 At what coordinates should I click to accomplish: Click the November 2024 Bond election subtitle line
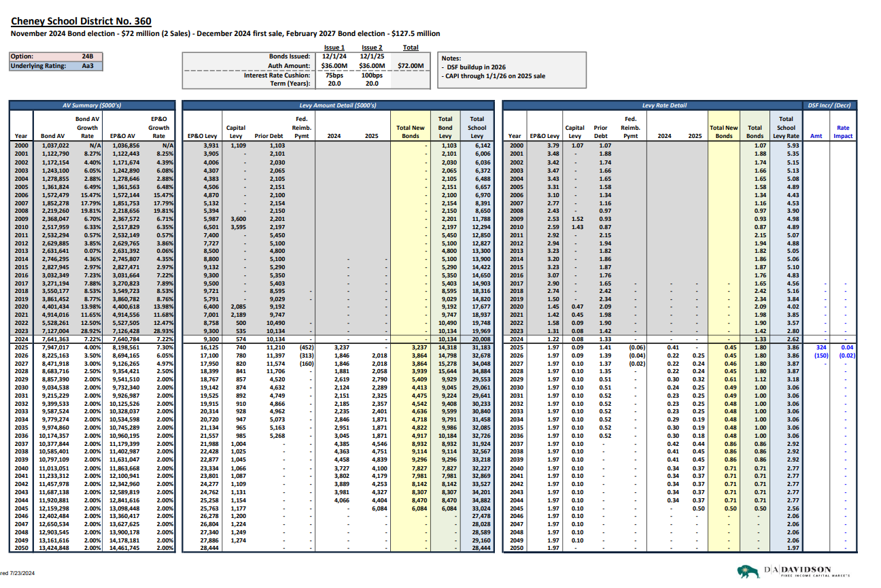point(225,33)
